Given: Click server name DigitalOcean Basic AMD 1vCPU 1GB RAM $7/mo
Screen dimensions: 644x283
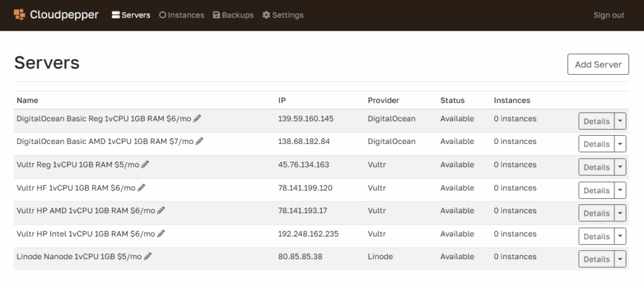Looking at the screenshot, I should coord(105,141).
